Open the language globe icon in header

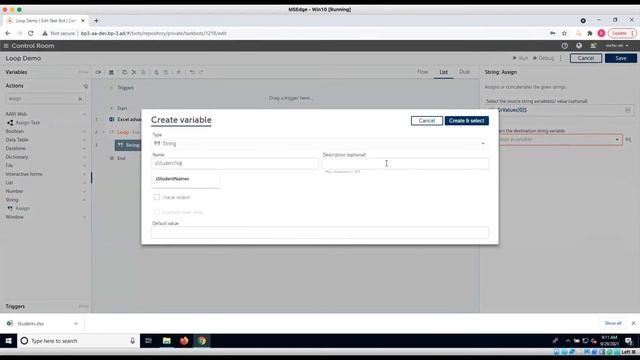point(579,46)
